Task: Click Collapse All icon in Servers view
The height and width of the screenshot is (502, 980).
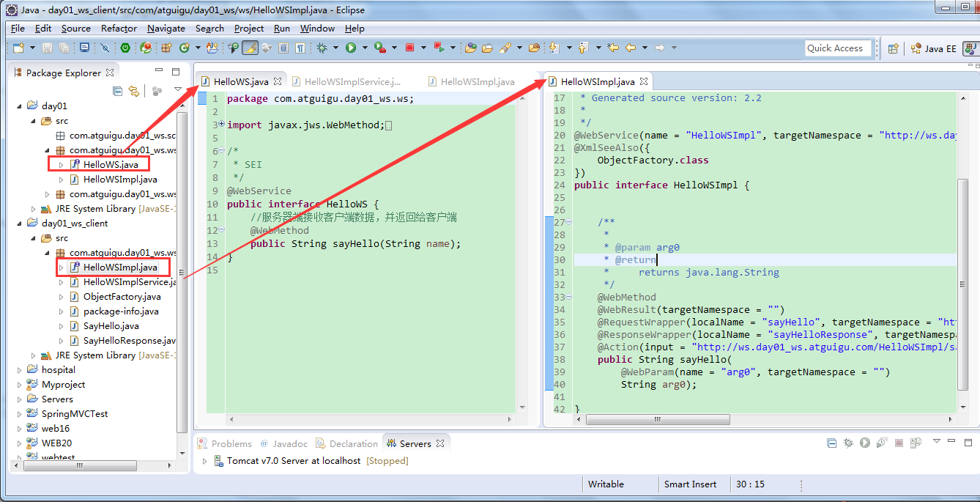Action: [x=831, y=443]
